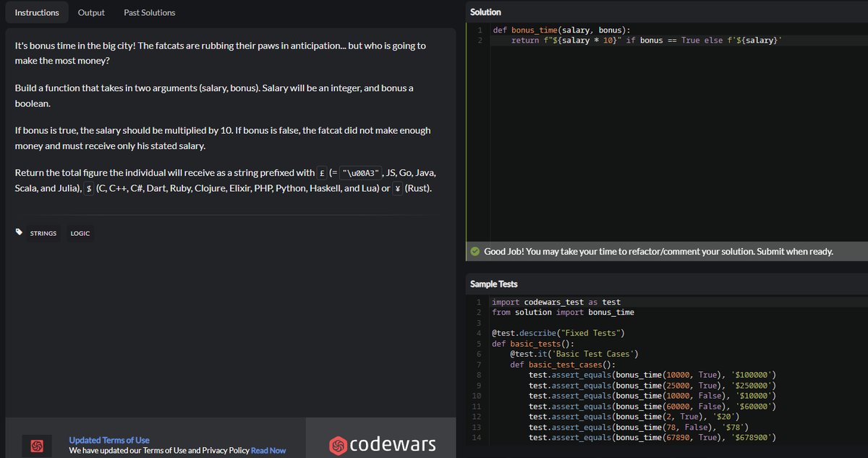Follow the Read Now link
This screenshot has width=868, height=458.
pyautogui.click(x=268, y=451)
